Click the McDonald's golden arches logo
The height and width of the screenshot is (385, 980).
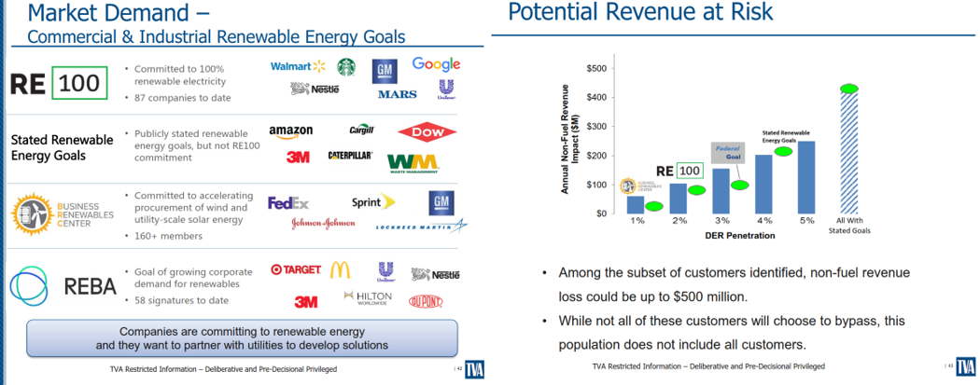(342, 269)
